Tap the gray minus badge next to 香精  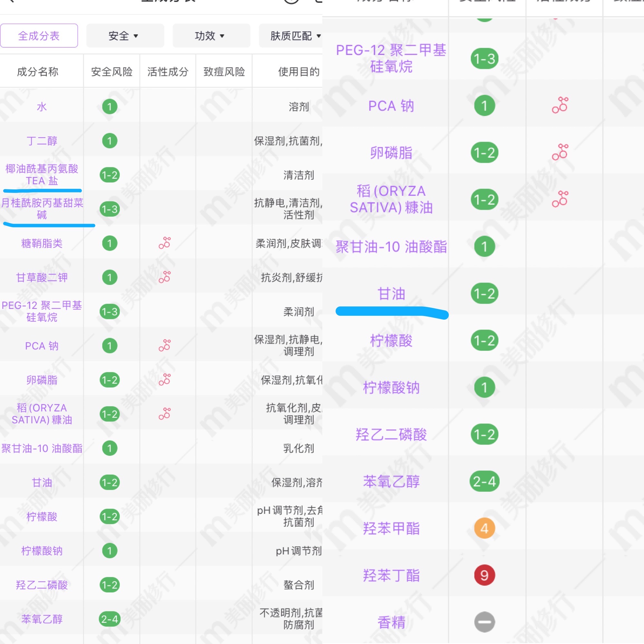click(484, 622)
